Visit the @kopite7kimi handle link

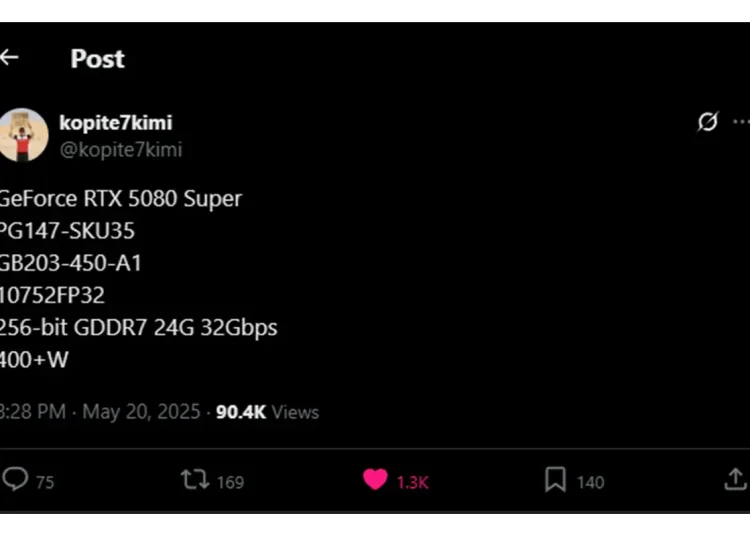(121, 150)
